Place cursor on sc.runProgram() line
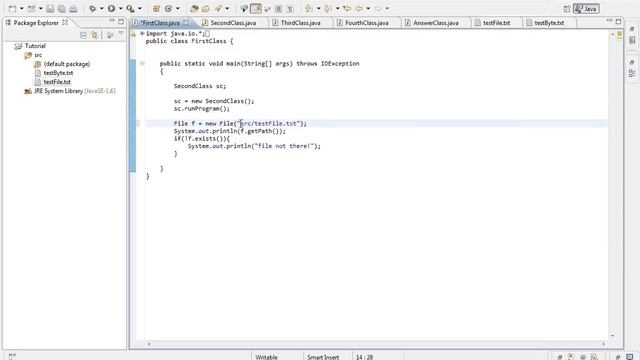Screen dimensions: 640x360 pyautogui.click(x=202, y=109)
